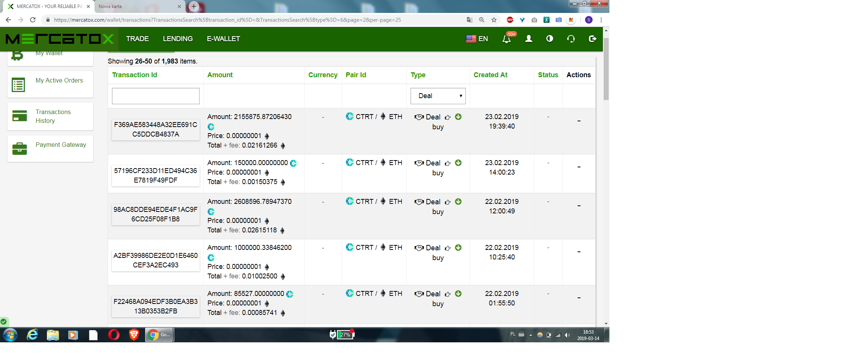Launch Opera from taskbar
This screenshot has width=868, height=364.
(114, 335)
